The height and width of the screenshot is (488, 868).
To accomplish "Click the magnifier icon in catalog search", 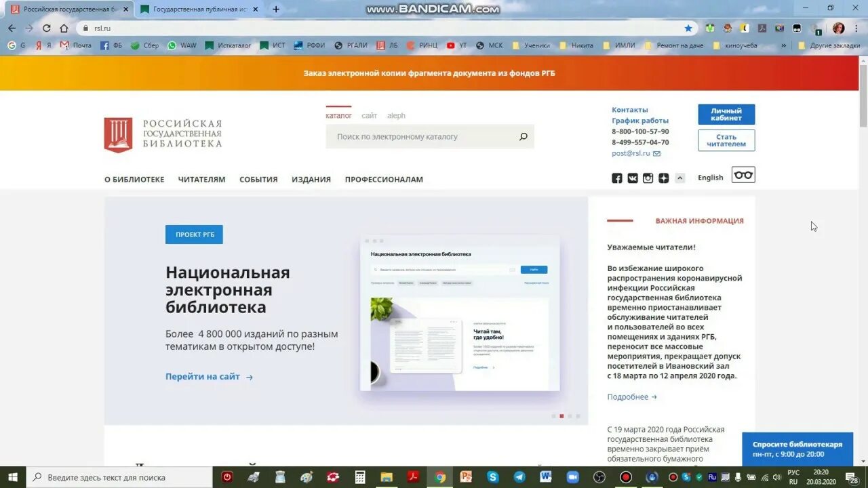I will click(524, 137).
